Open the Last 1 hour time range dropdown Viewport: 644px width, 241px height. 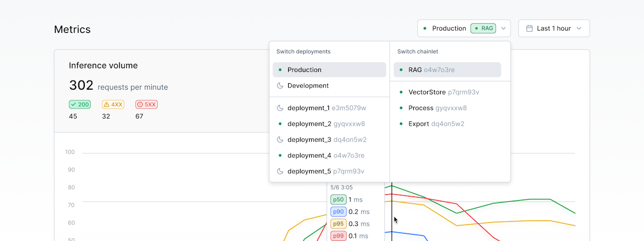(554, 28)
